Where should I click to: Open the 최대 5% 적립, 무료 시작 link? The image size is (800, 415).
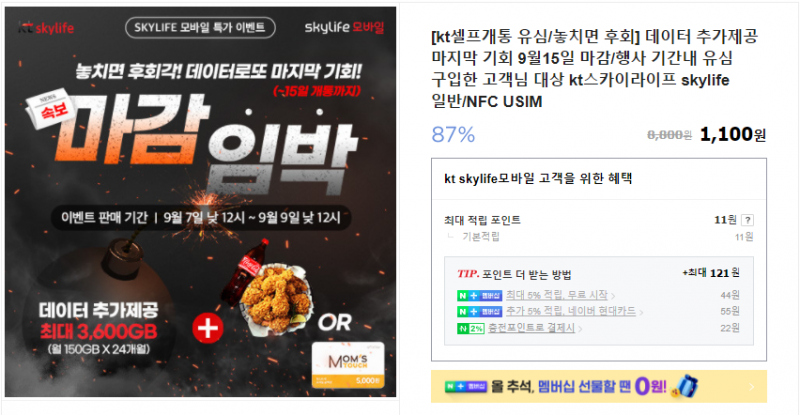(x=557, y=295)
